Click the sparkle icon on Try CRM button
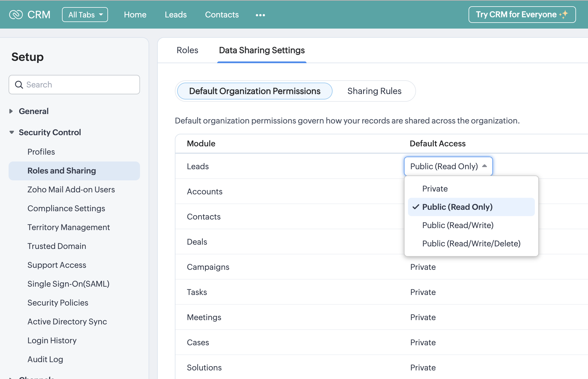Image resolution: width=588 pixels, height=379 pixels. click(x=564, y=14)
